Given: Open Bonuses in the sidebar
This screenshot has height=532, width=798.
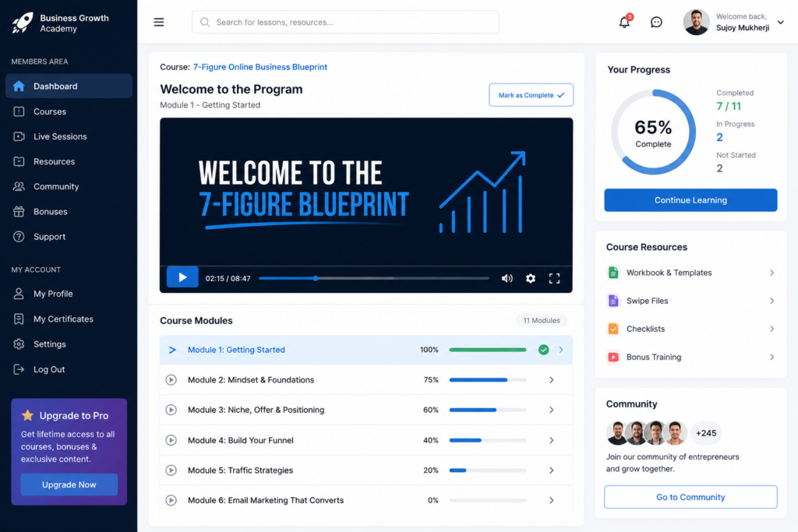Looking at the screenshot, I should coord(69,212).
